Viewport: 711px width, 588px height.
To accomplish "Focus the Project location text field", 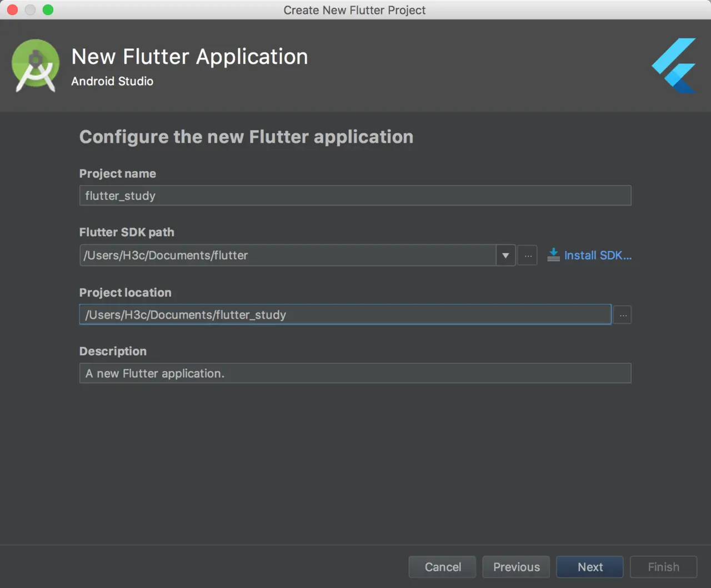I will tap(345, 315).
